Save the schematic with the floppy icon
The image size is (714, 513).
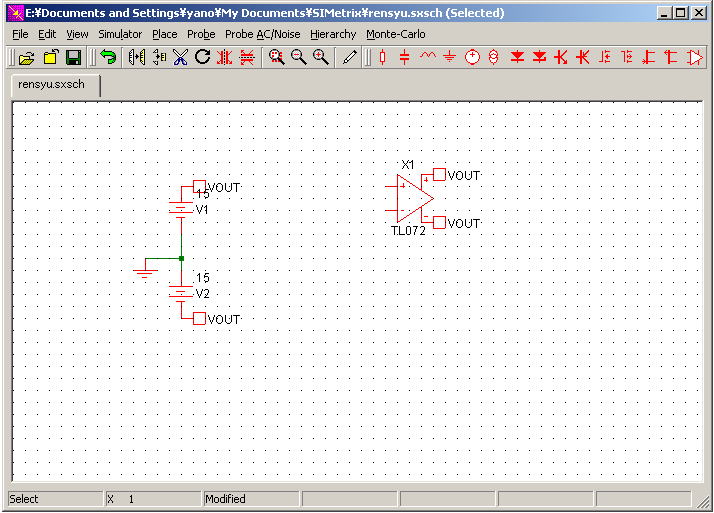tap(73, 58)
